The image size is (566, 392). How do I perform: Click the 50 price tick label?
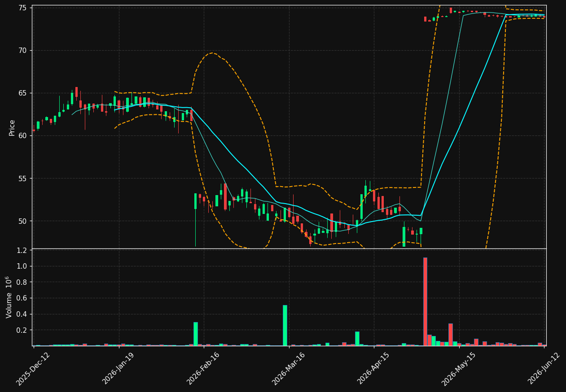point(22,221)
